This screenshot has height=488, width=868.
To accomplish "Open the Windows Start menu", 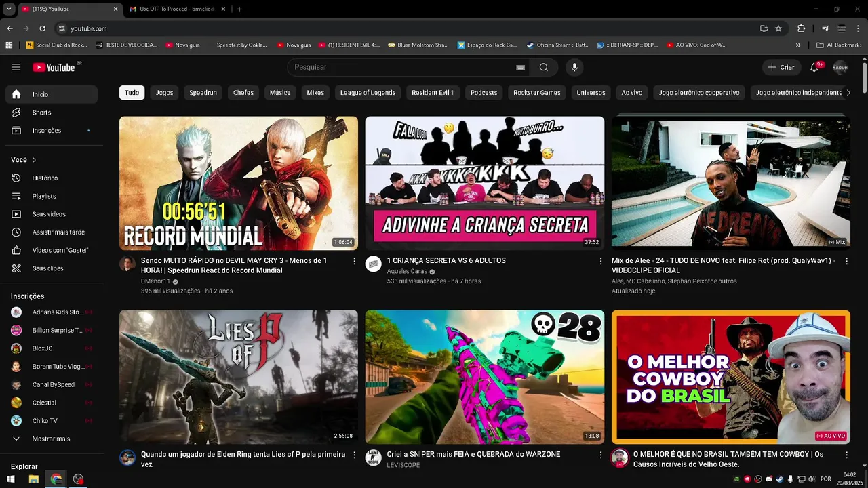I will coord(11,479).
